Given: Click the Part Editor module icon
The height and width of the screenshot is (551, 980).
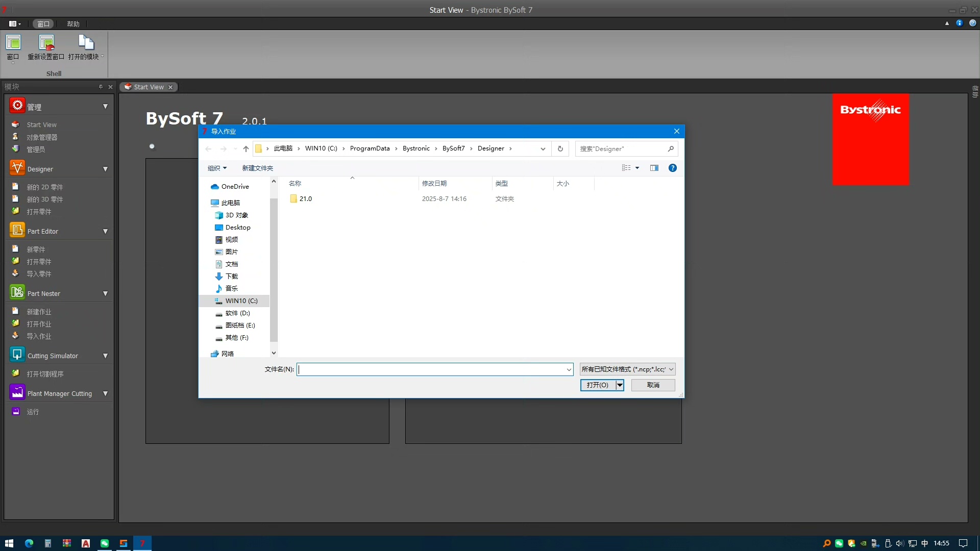Looking at the screenshot, I should 17,230.
